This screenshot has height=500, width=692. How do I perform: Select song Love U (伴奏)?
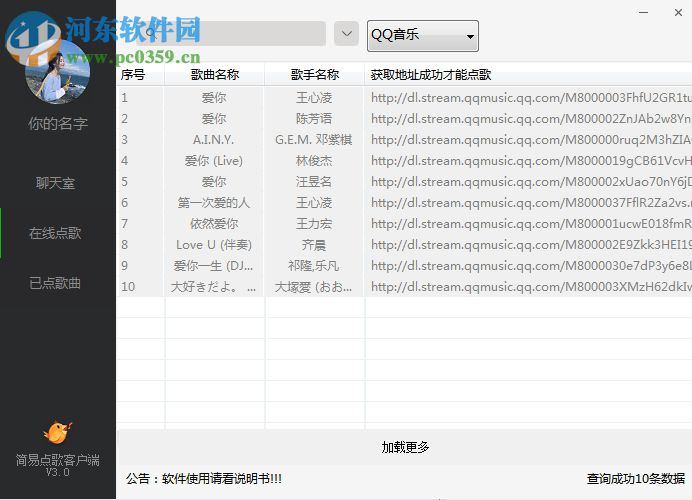click(x=214, y=244)
